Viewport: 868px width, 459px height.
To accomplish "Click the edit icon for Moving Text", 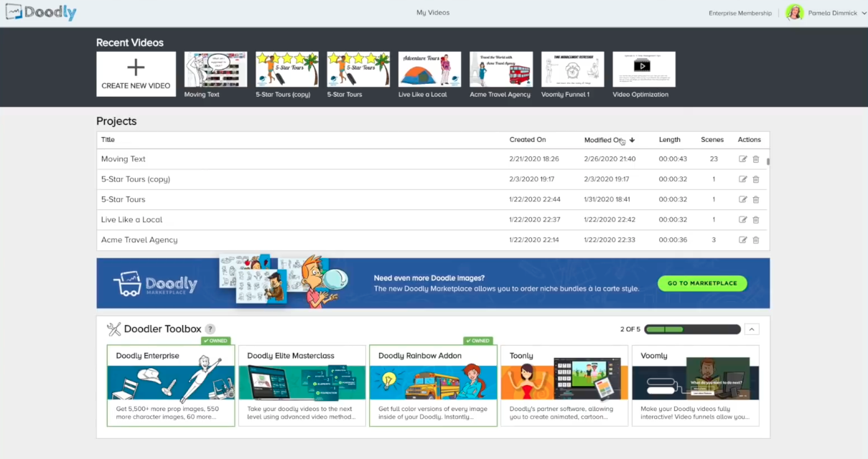I will [742, 159].
